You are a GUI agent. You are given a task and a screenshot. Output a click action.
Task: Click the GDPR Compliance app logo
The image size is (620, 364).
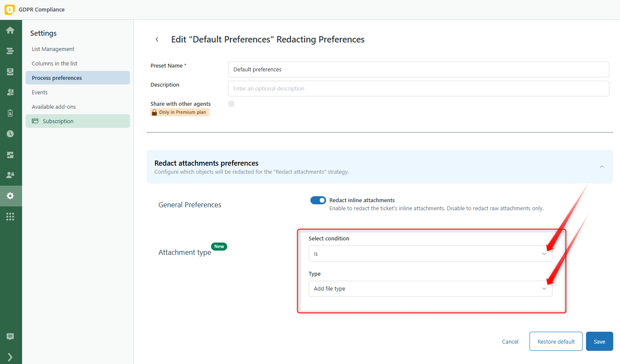(x=9, y=9)
